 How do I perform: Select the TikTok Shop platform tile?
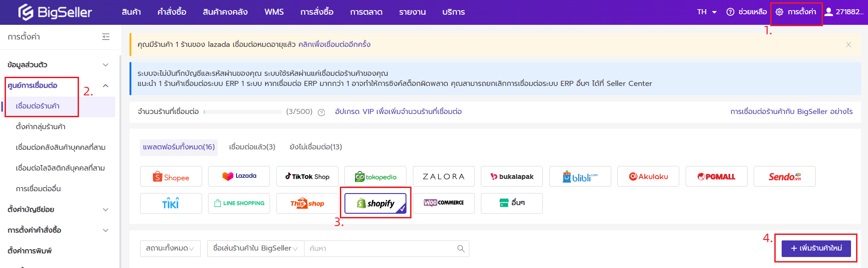click(307, 177)
